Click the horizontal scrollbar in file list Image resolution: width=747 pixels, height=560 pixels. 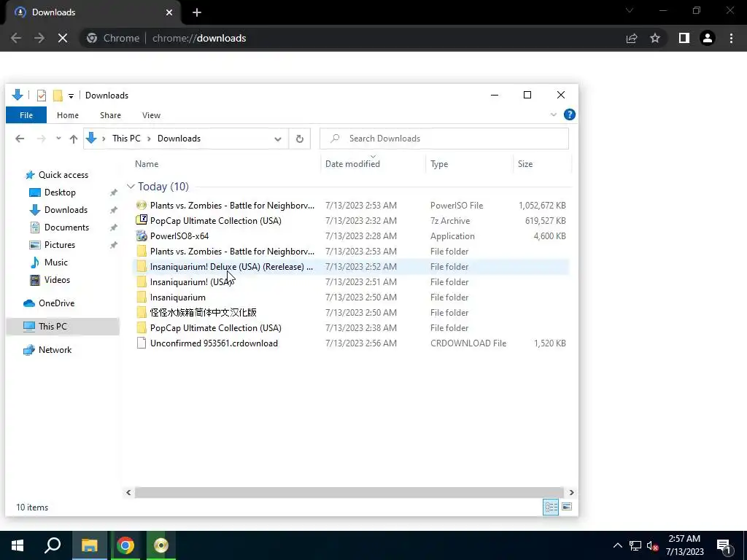coord(349,492)
